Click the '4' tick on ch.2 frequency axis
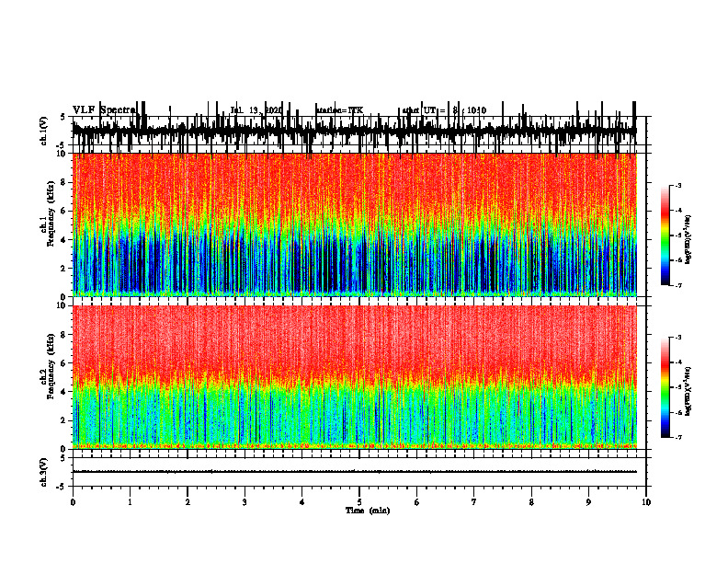This screenshot has width=728, height=563. (63, 392)
